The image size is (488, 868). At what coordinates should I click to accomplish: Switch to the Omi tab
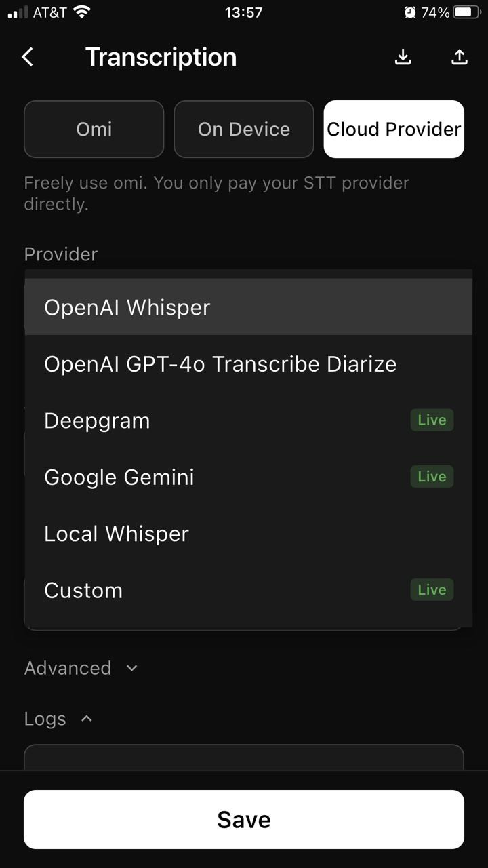(94, 130)
